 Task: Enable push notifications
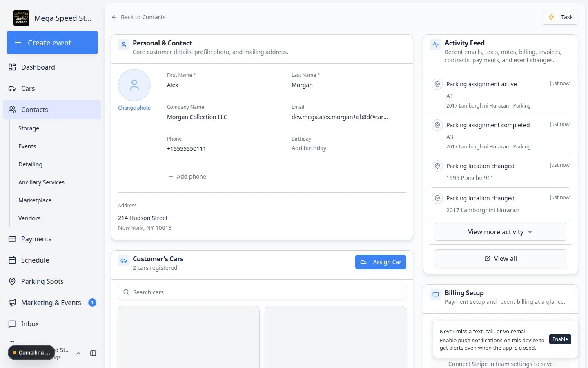[x=560, y=339]
